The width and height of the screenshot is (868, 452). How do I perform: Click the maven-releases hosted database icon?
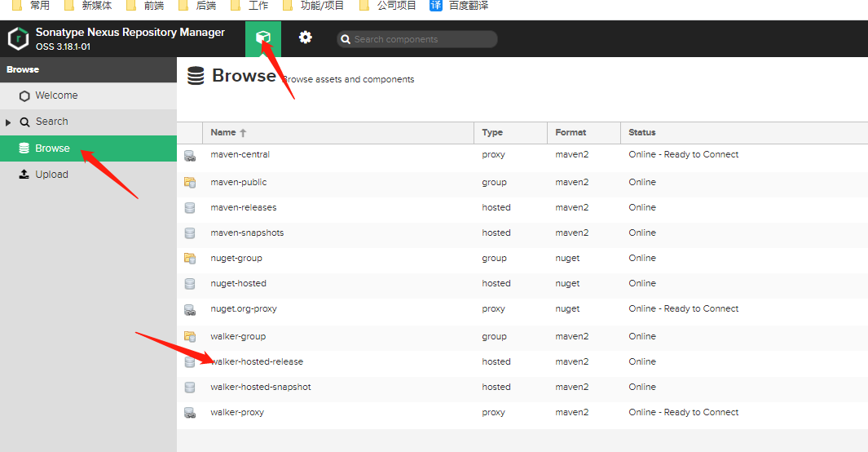pos(190,208)
